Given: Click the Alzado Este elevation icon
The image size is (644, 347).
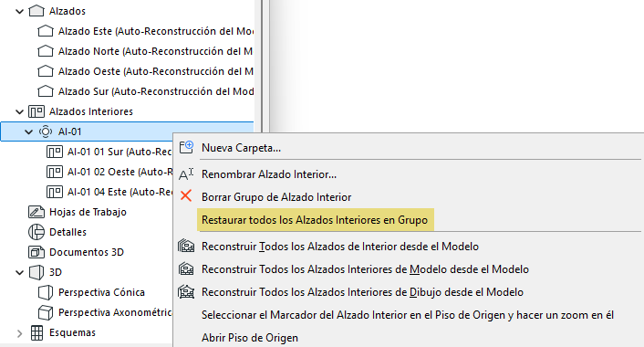Looking at the screenshot, I should tap(46, 31).
